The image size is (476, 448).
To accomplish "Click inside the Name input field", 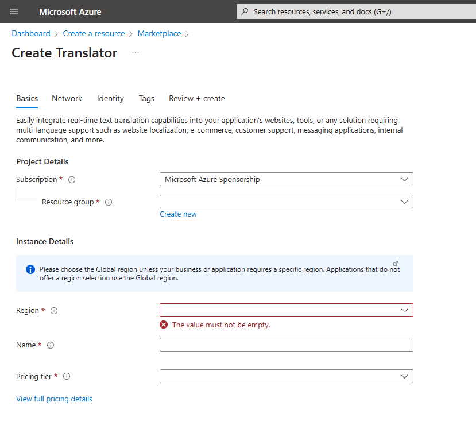I will [286, 345].
